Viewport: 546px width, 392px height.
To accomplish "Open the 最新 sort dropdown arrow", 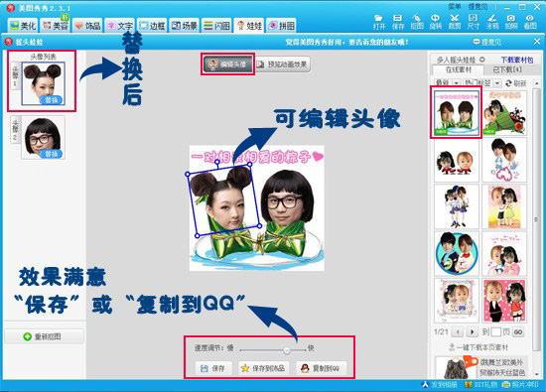I will (456, 83).
